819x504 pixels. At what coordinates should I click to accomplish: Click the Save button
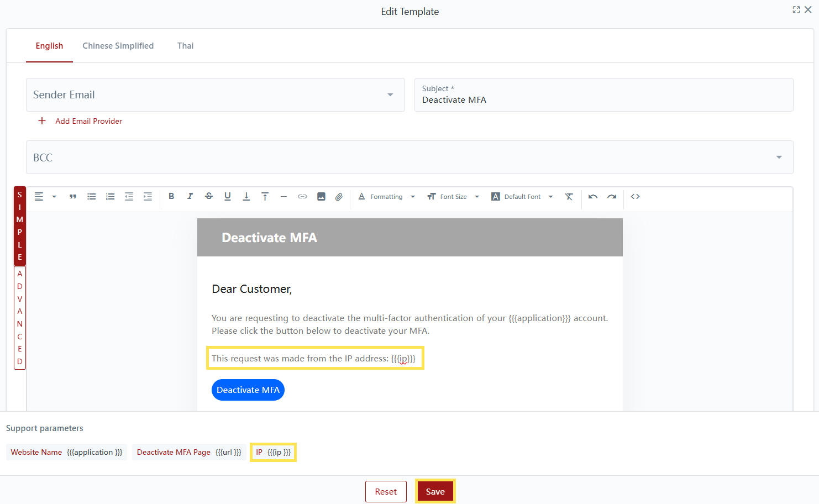(435, 491)
